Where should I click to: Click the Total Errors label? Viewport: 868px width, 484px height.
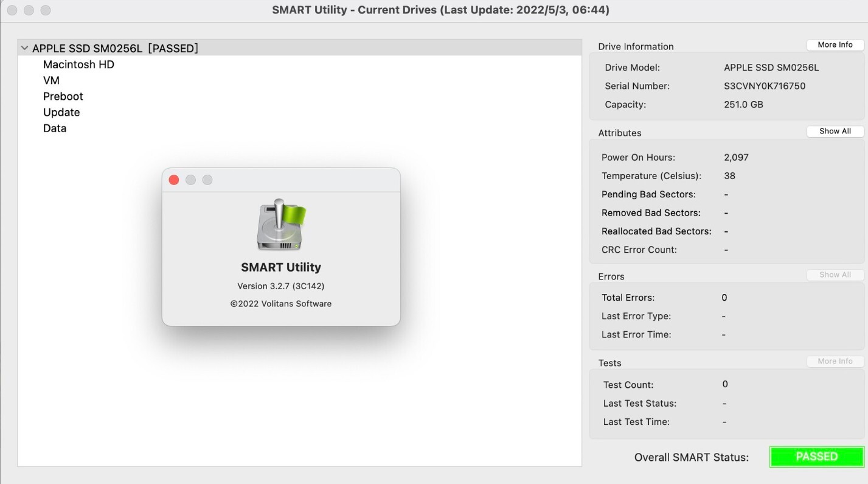(628, 298)
